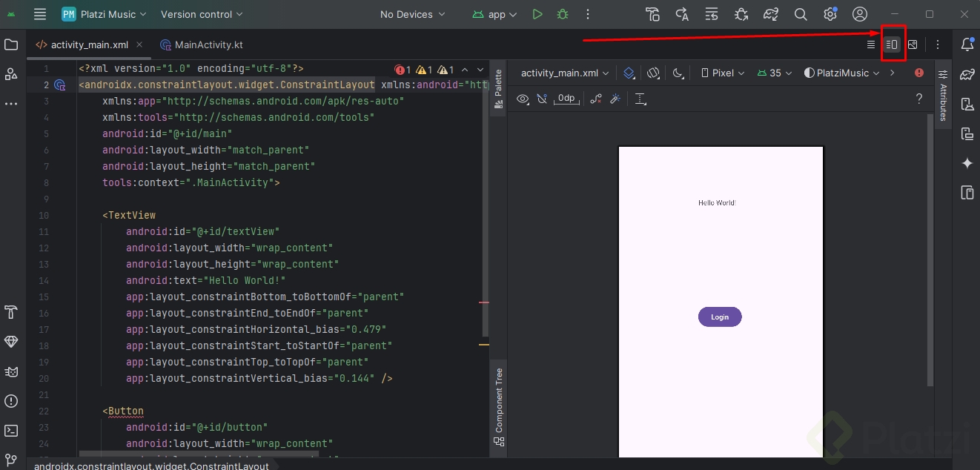Open the Terminal tool window
Viewport: 980px width, 470px height.
[x=11, y=431]
